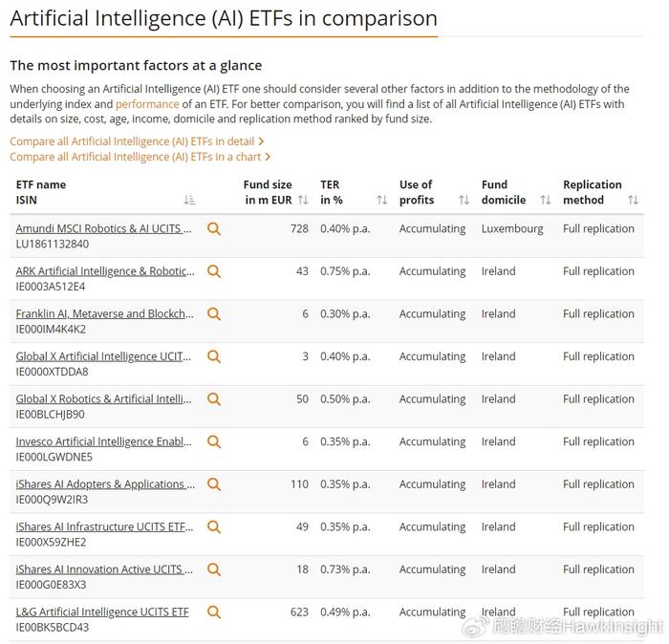This screenshot has height=644, width=669.
Task: Click magnifier icon next to ARK Artificial Intelligence ETF
Action: (x=214, y=271)
